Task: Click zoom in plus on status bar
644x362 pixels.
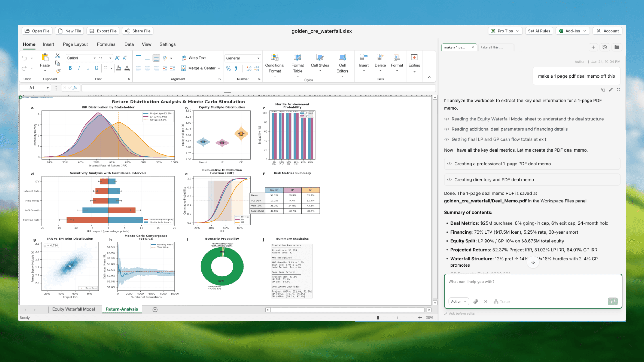Action: [x=420, y=318]
